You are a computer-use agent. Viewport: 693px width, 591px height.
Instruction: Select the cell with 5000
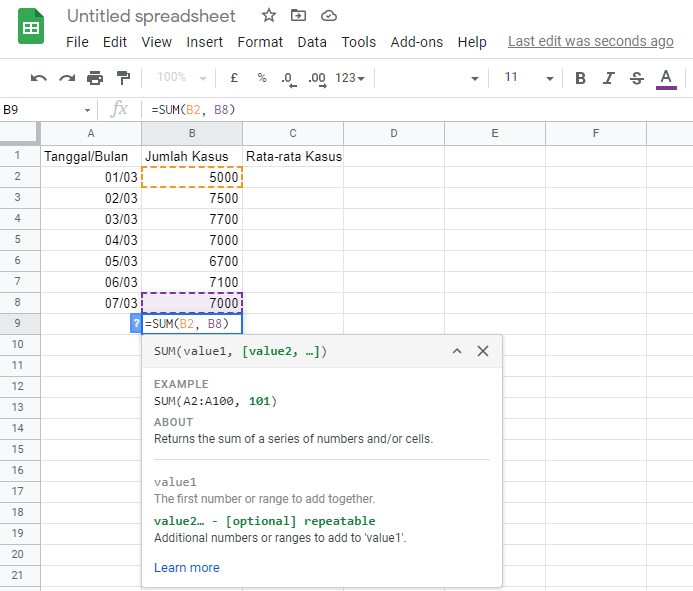click(x=192, y=177)
